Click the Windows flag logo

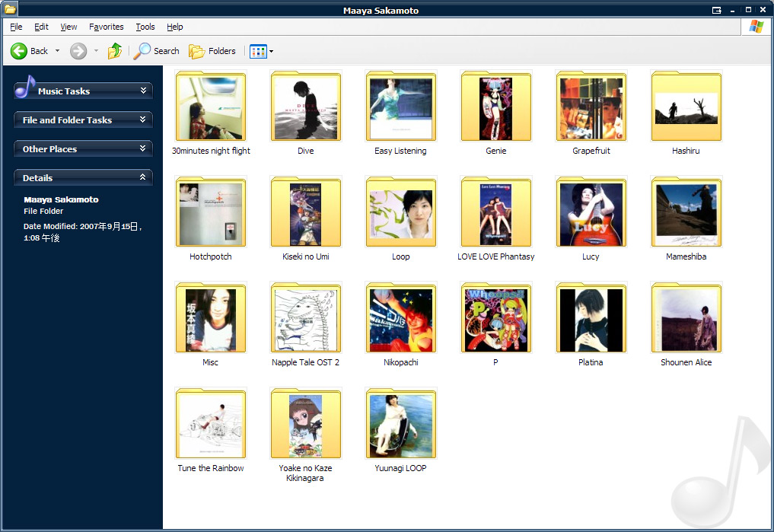coord(756,27)
